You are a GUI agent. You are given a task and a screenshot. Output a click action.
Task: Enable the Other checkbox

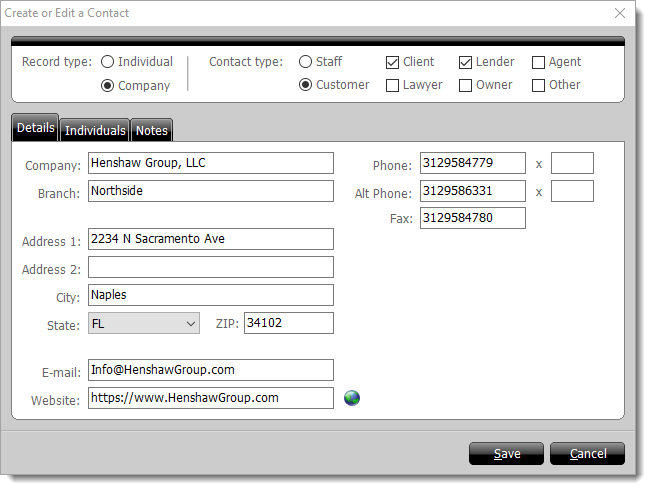point(539,85)
